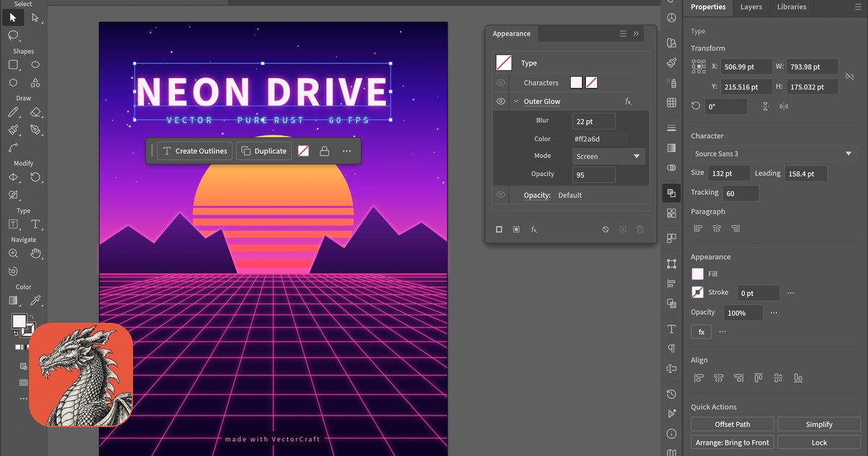
Task: Click Duplicate in floating bar
Action: point(264,151)
